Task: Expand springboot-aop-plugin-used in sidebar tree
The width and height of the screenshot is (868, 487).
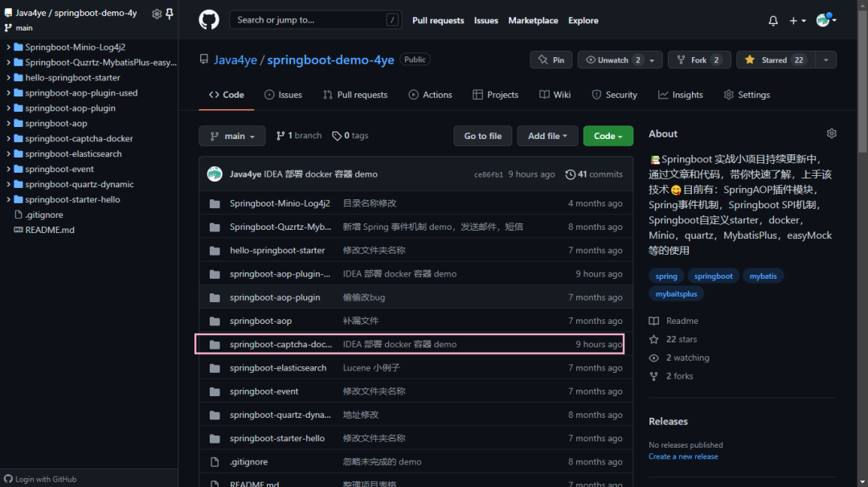Action: point(8,93)
